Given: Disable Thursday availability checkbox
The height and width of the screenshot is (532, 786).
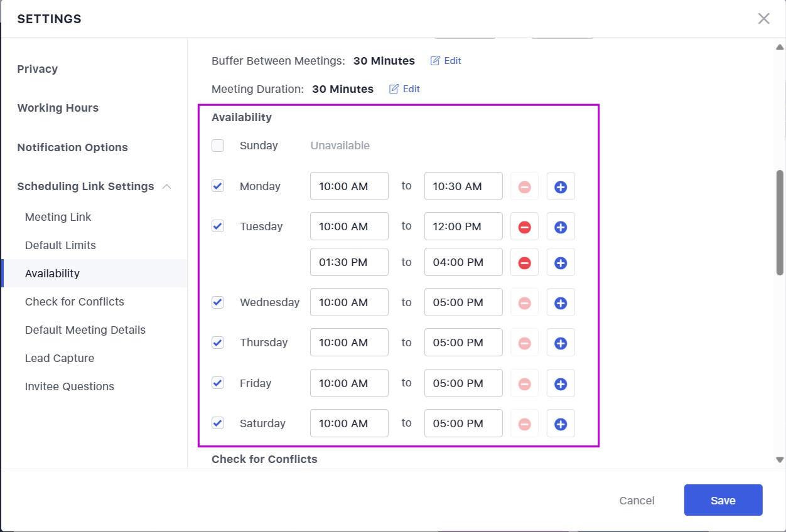Looking at the screenshot, I should (218, 343).
